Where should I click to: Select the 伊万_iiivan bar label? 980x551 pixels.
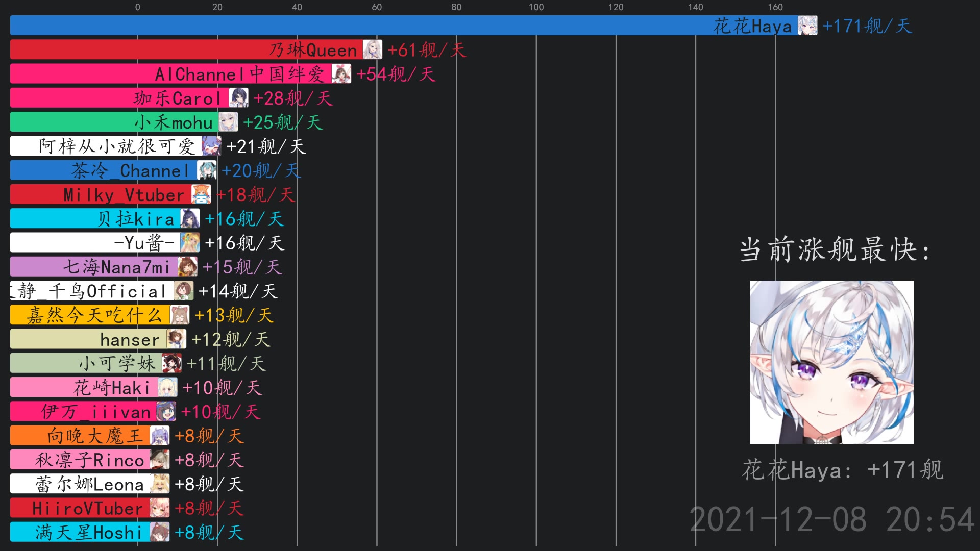pos(96,412)
